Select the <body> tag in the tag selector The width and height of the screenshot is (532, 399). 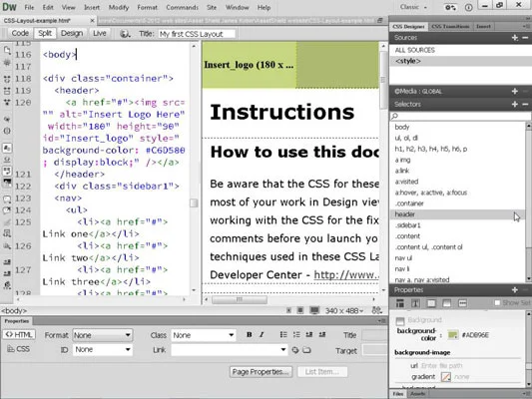tap(14, 311)
